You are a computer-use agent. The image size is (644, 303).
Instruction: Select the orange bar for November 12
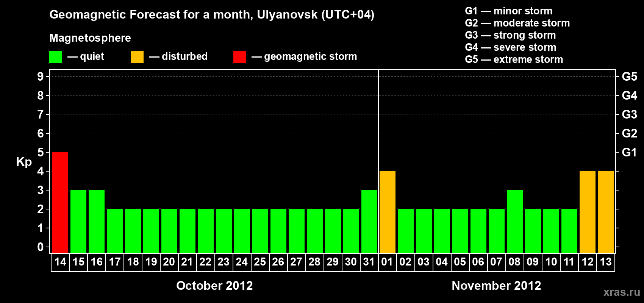[x=588, y=212]
